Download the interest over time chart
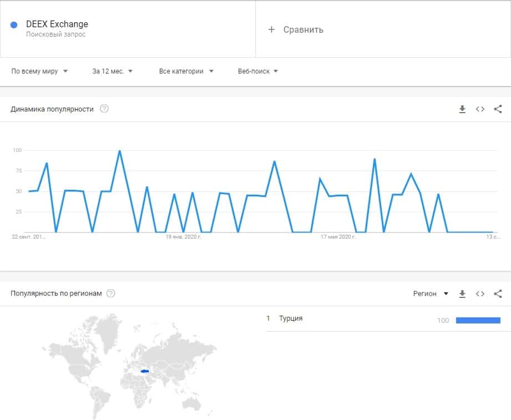 (462, 109)
